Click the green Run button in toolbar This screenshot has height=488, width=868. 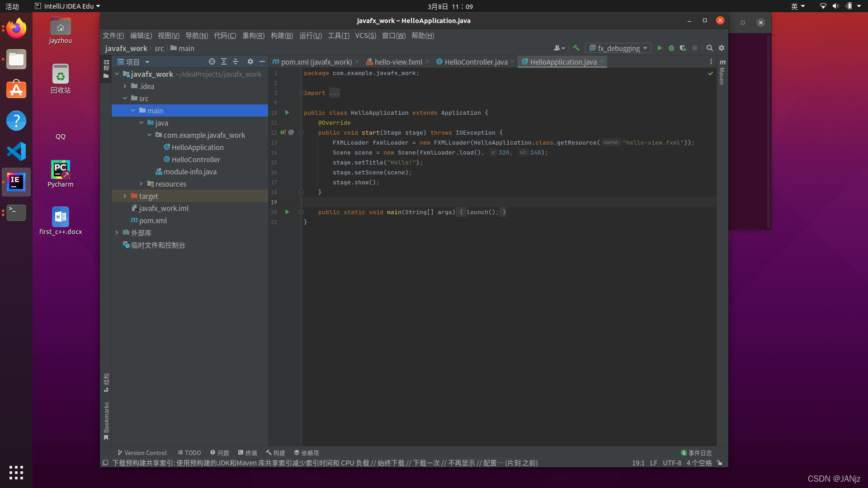pyautogui.click(x=660, y=48)
